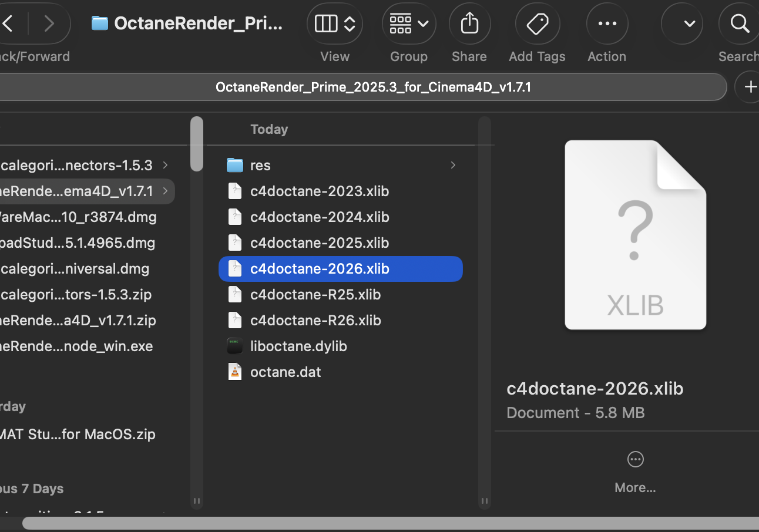Select c4doctane-R26.xlib file
The image size is (759, 532).
coord(315,320)
